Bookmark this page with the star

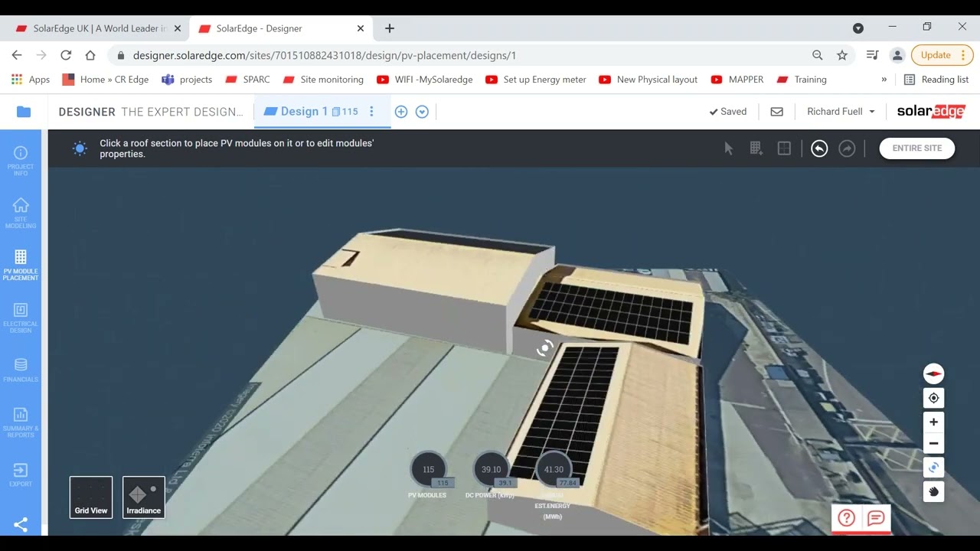(x=842, y=55)
